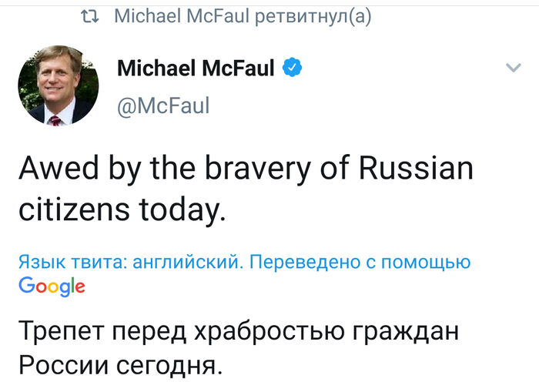Click the blue verified badge
The height and width of the screenshot is (392, 539).
pos(292,69)
